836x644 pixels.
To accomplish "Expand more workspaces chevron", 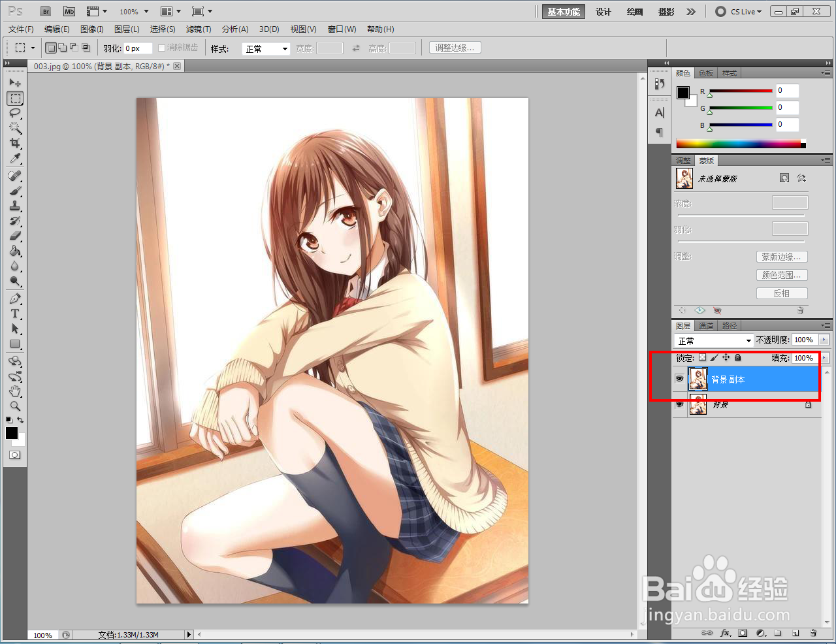I will pos(691,12).
